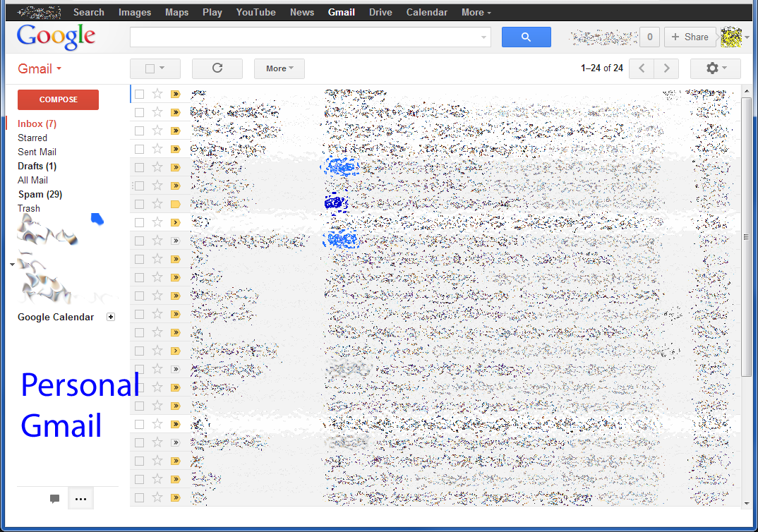Click the three-dots gadget icon at bottom
The width and height of the screenshot is (758, 532).
pyautogui.click(x=80, y=499)
